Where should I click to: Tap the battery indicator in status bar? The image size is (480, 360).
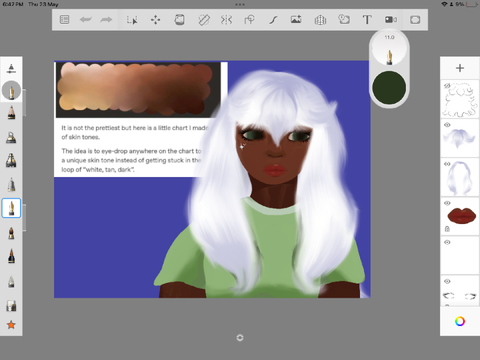(471, 4)
